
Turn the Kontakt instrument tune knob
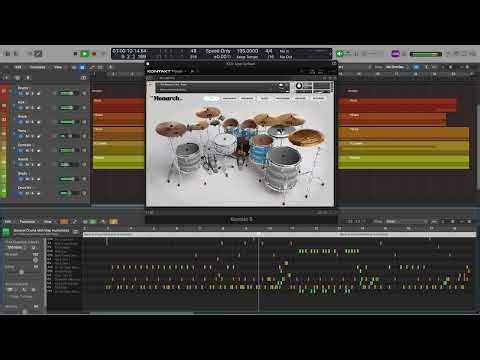pos(299,86)
